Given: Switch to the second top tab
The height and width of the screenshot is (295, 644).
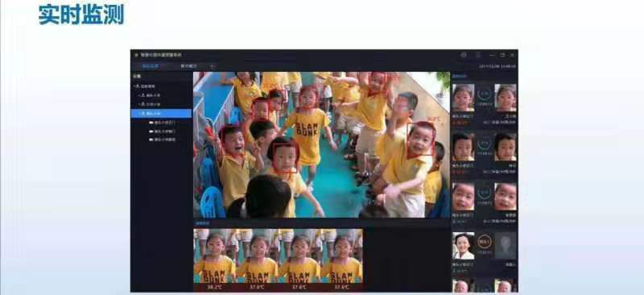Looking at the screenshot, I should pyautogui.click(x=188, y=66).
